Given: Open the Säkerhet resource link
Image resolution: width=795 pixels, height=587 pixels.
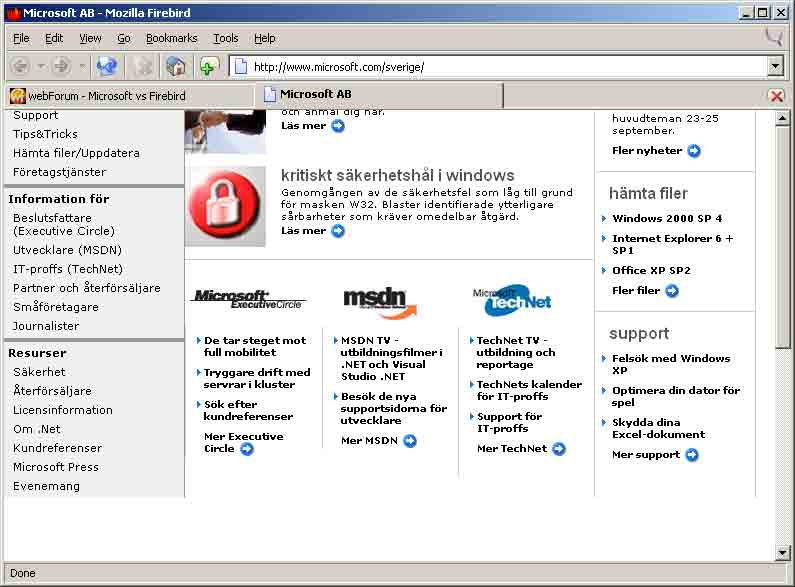Looking at the screenshot, I should pos(39,372).
